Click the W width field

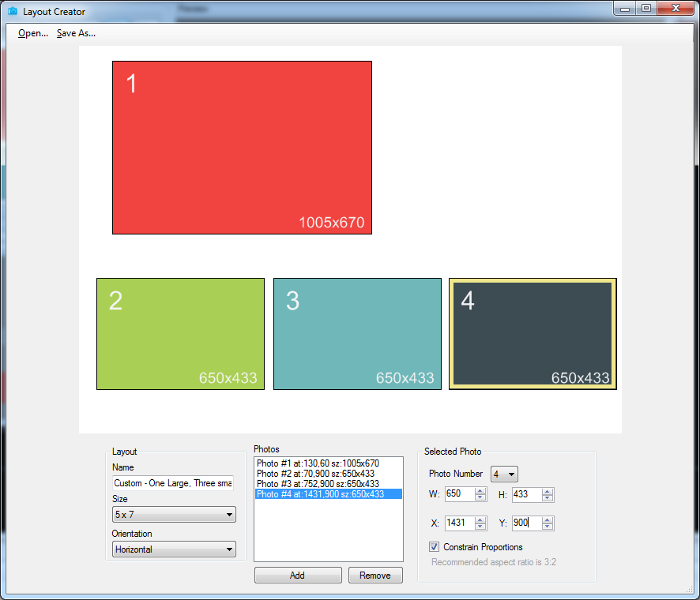point(460,494)
